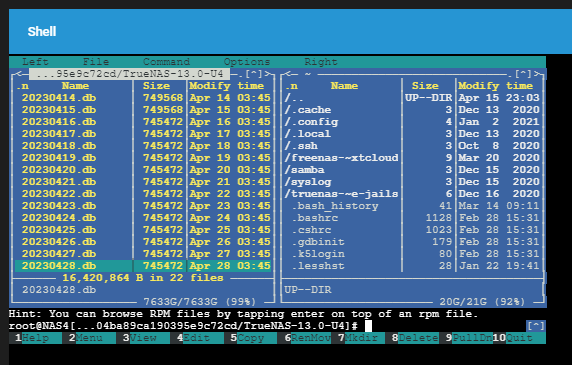The image size is (572, 365).
Task: Select the .bash_history file
Action: tap(412, 206)
